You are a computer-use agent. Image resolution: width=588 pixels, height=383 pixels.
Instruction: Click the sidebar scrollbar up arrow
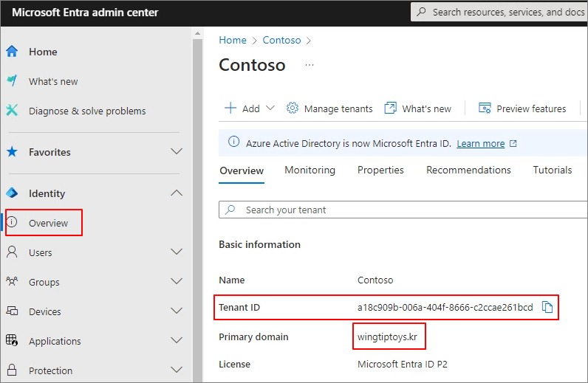tap(198, 33)
